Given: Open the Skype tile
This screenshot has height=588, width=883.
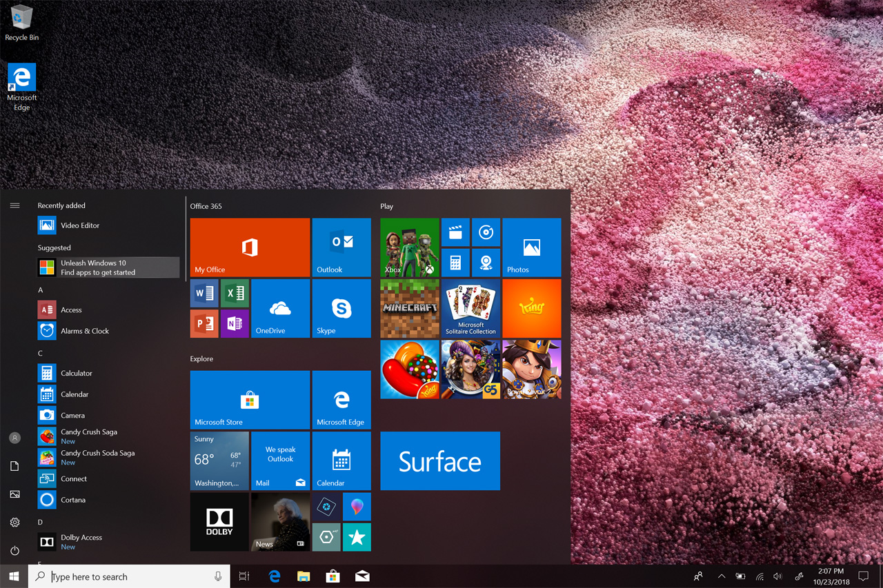Looking at the screenshot, I should (x=341, y=308).
